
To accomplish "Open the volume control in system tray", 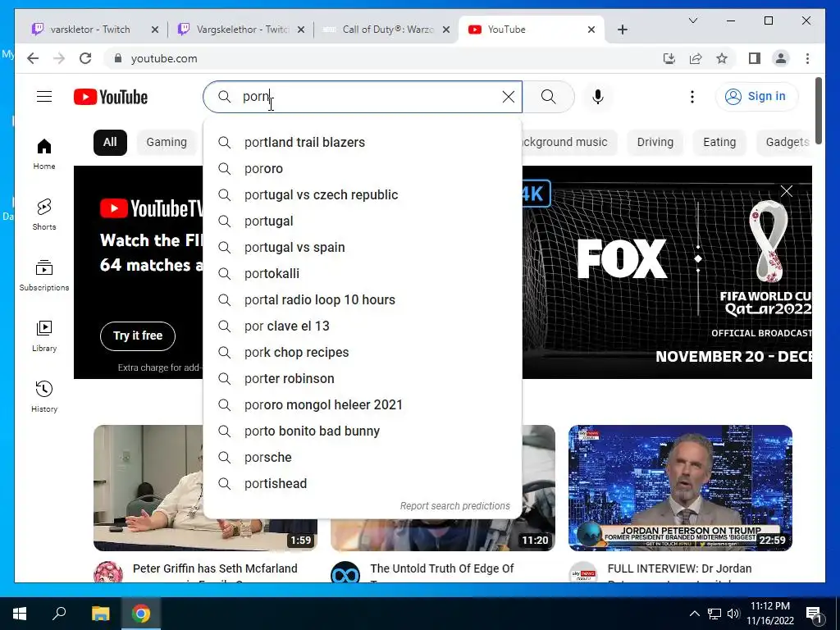I will coord(733,614).
